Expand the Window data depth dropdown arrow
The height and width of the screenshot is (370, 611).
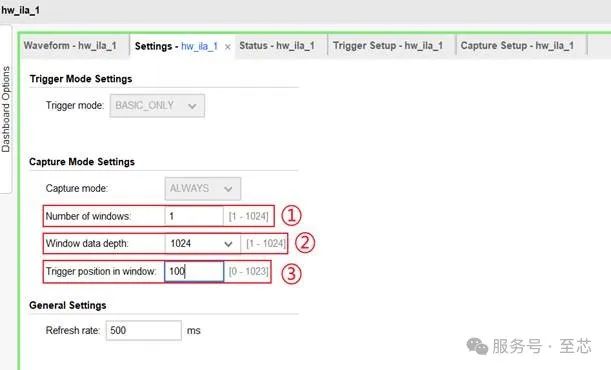tap(228, 244)
